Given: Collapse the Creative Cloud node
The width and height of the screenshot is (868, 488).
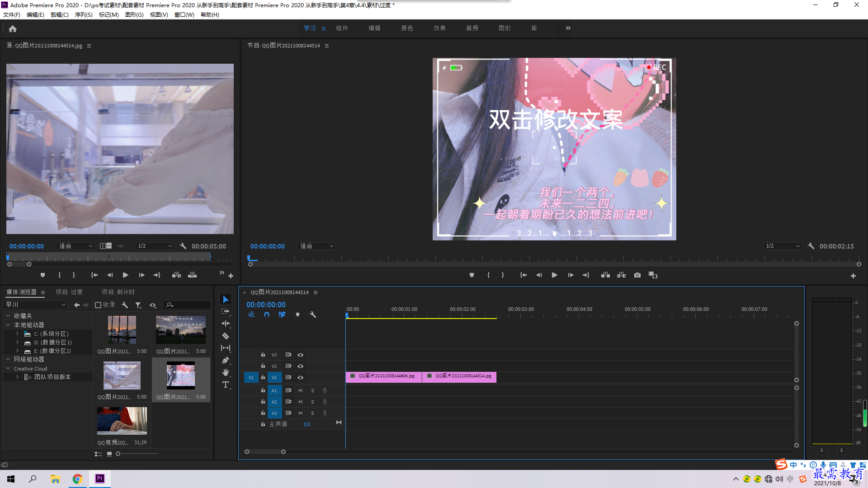Looking at the screenshot, I should click(x=8, y=369).
